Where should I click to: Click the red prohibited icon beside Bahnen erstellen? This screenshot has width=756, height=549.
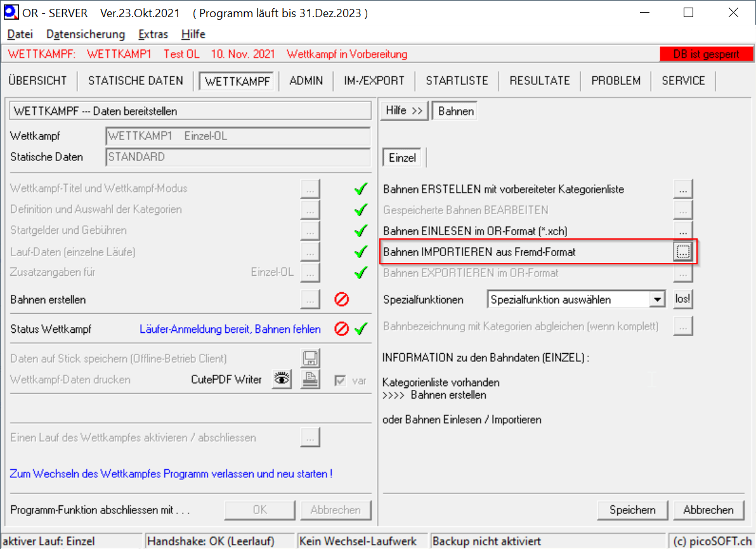342,299
